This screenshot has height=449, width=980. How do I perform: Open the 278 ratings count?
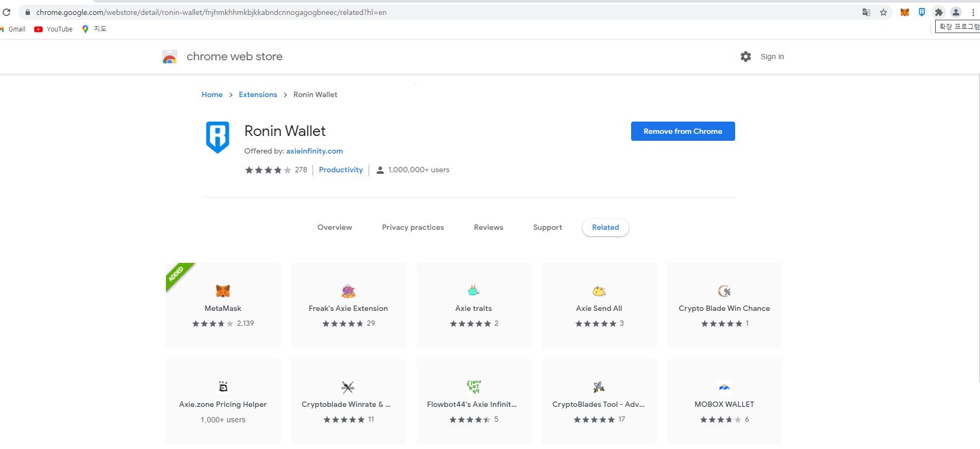pos(301,170)
